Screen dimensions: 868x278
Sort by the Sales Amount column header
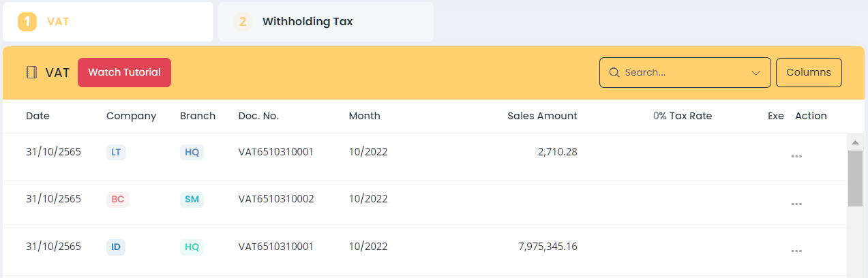coord(542,116)
